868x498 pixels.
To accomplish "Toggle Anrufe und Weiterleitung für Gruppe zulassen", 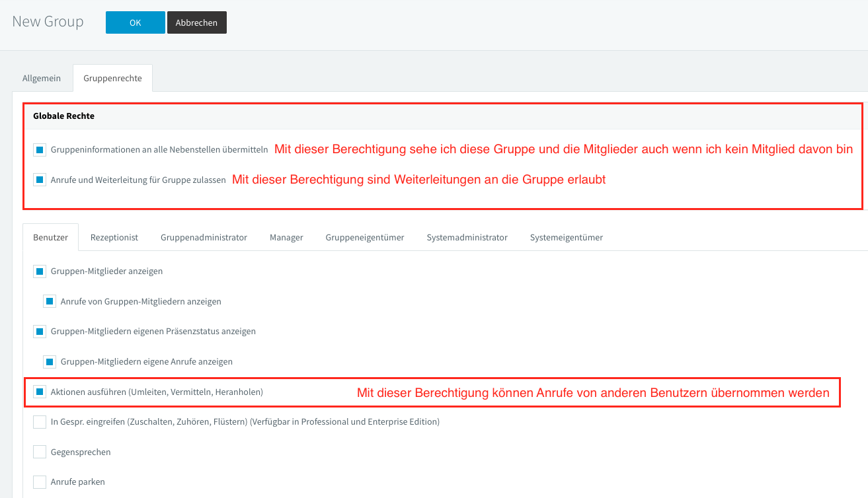I will pos(40,180).
